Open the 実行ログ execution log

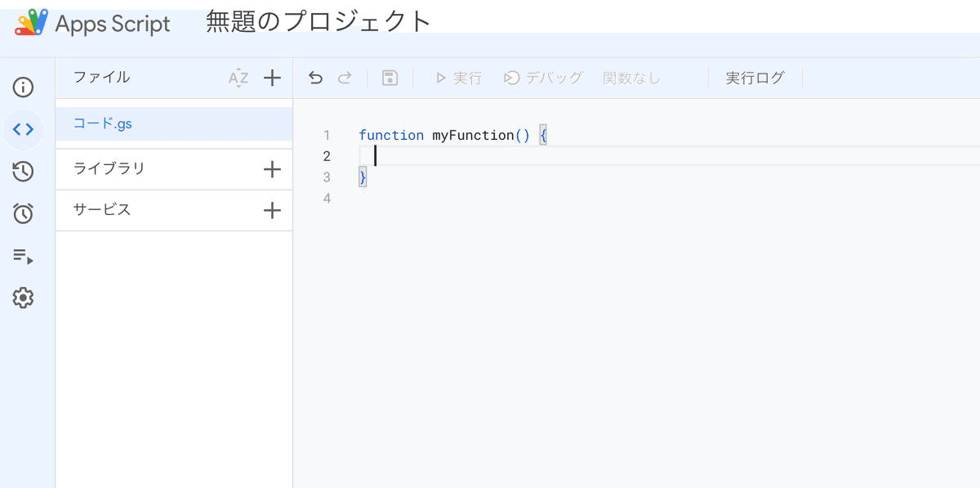click(754, 77)
